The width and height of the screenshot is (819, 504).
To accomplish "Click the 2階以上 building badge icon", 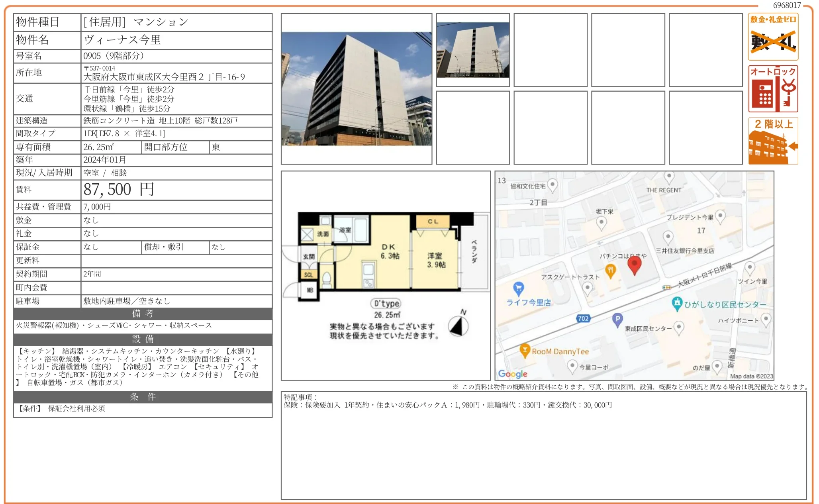I will (773, 141).
